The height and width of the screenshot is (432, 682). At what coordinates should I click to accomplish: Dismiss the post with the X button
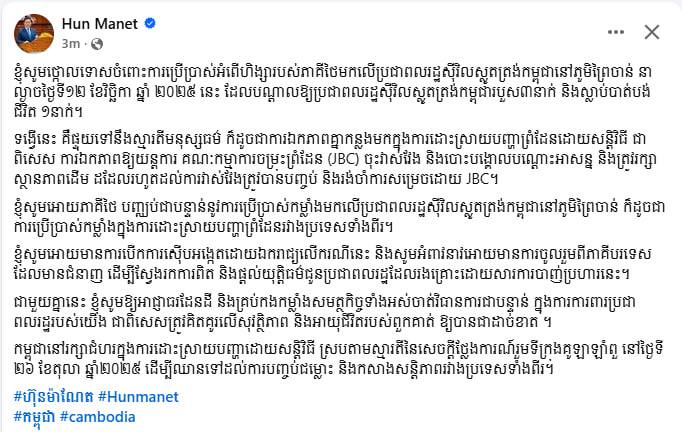pos(651,32)
